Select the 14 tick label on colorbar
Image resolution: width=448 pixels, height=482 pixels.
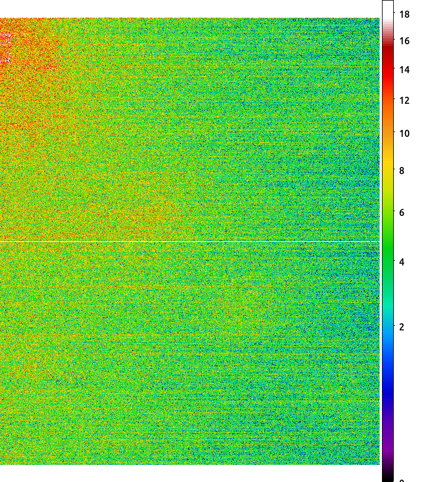(404, 70)
